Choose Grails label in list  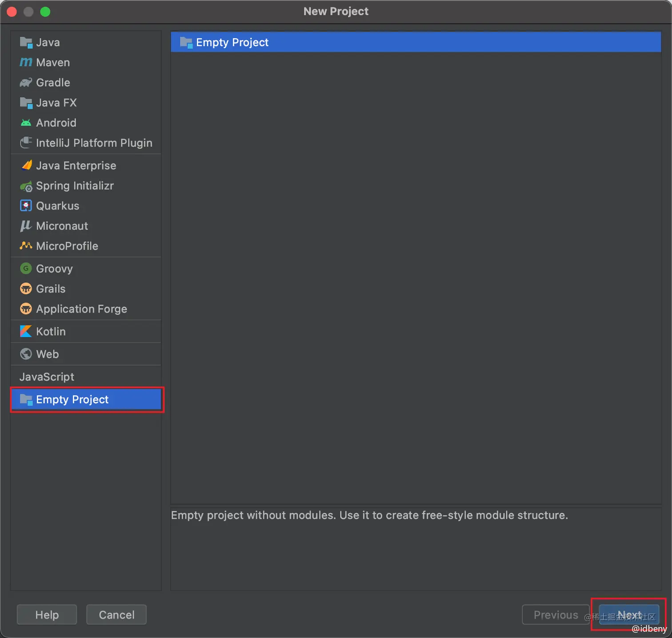coord(51,289)
